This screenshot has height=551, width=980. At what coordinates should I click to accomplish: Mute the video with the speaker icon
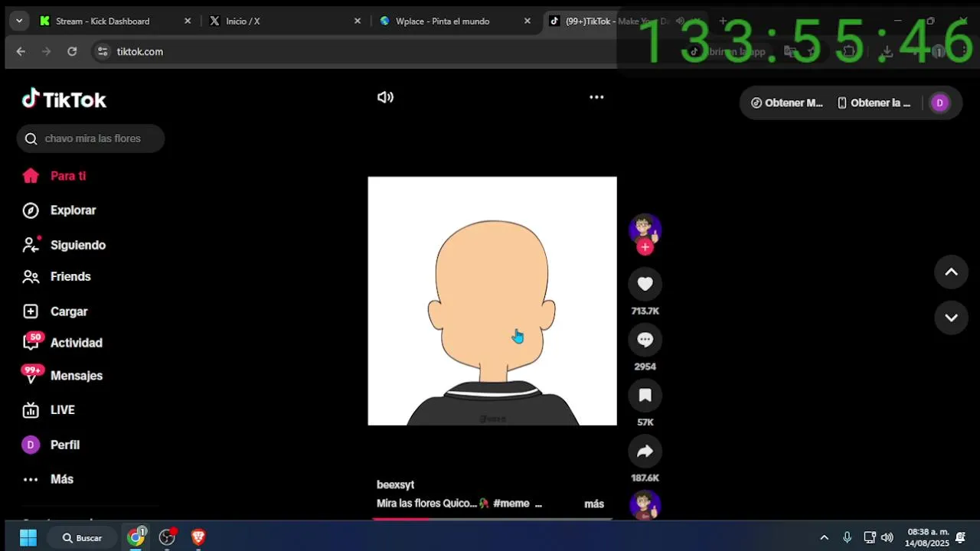tap(385, 97)
